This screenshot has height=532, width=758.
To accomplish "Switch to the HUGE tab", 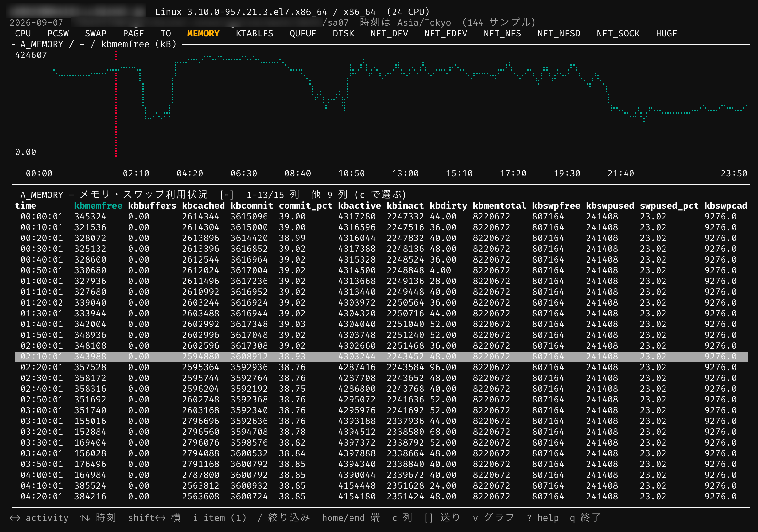I will [666, 33].
